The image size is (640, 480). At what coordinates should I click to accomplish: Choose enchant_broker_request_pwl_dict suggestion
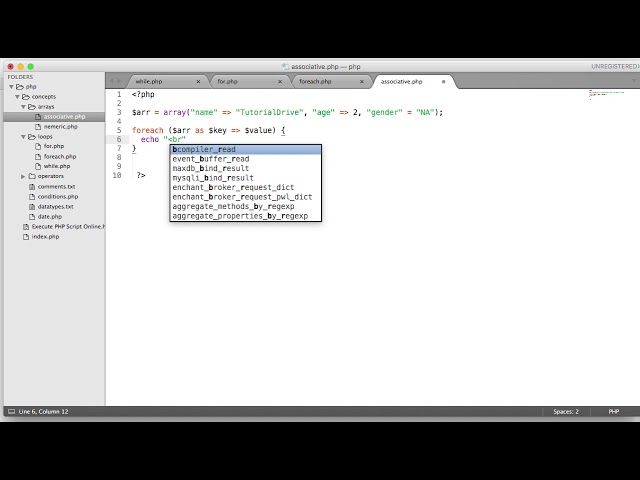tap(246, 197)
